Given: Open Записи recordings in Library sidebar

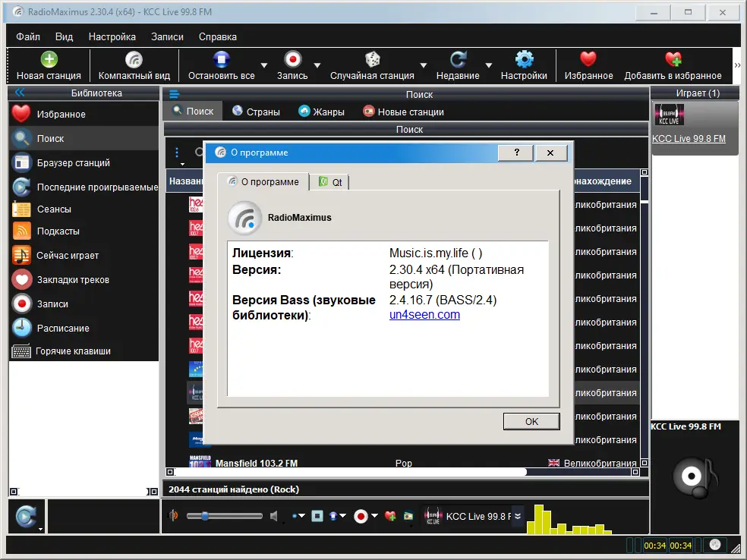Looking at the screenshot, I should pos(84,304).
